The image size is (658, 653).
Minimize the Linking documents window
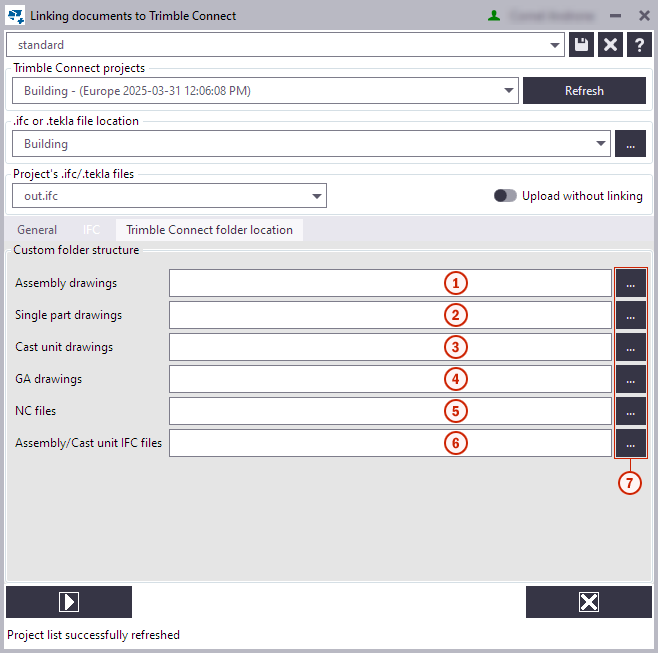[615, 16]
